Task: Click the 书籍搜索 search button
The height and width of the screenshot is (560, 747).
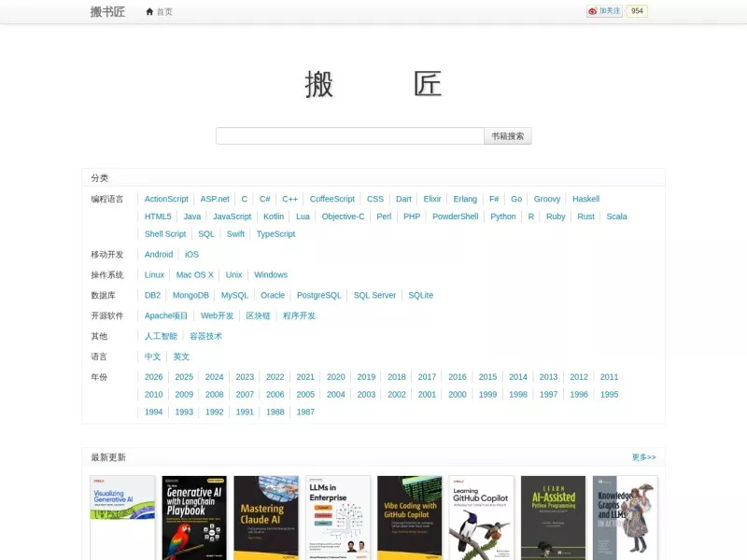Action: pyautogui.click(x=507, y=135)
